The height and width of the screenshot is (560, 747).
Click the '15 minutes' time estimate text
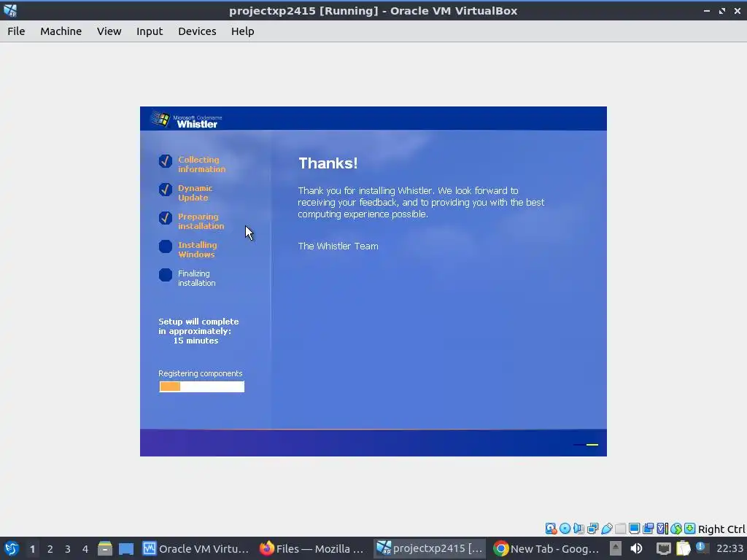(196, 341)
